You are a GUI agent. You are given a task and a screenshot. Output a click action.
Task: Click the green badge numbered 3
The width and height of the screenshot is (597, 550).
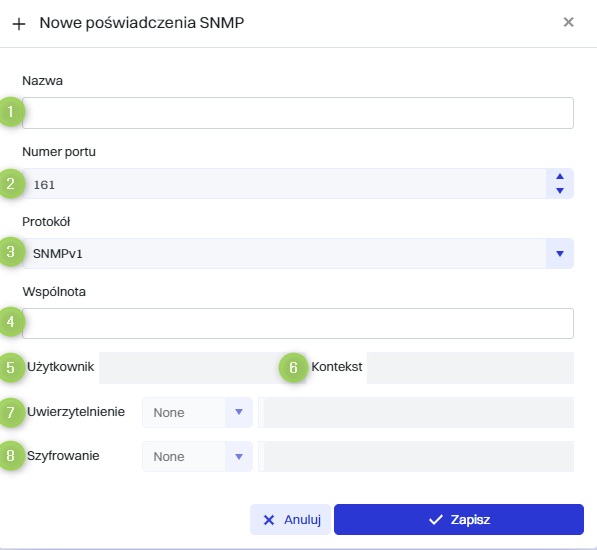point(11,252)
